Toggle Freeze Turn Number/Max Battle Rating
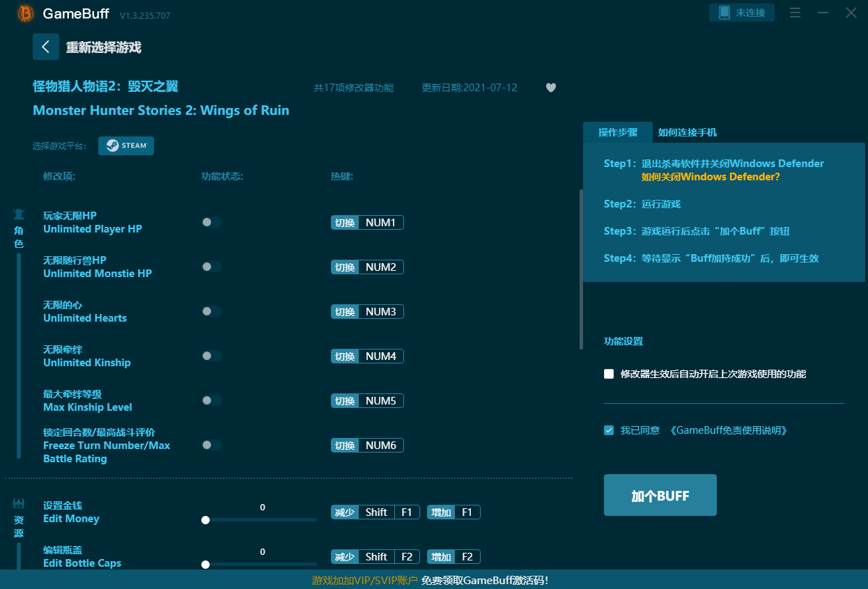This screenshot has width=868, height=589. point(212,445)
